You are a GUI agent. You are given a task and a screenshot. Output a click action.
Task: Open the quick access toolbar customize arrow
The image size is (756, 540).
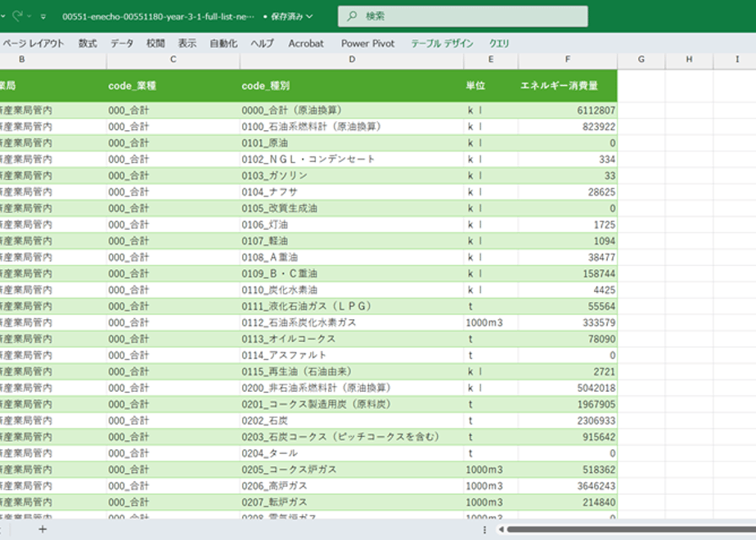[x=43, y=16]
